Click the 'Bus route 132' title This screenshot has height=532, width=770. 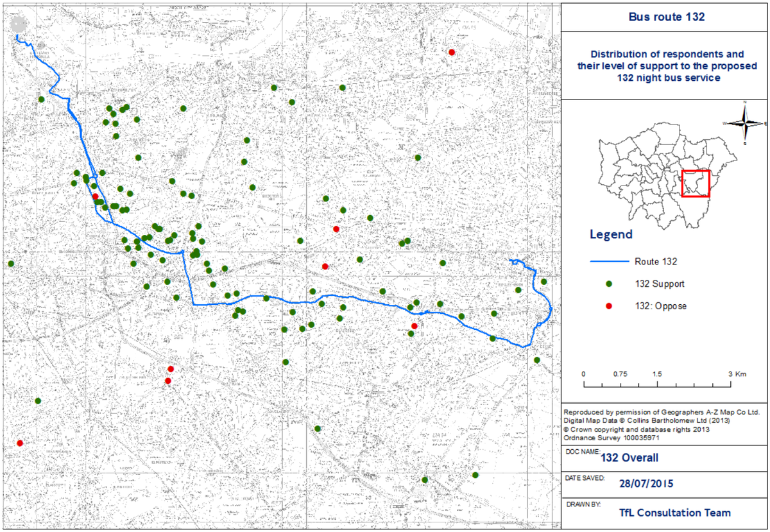tap(667, 17)
